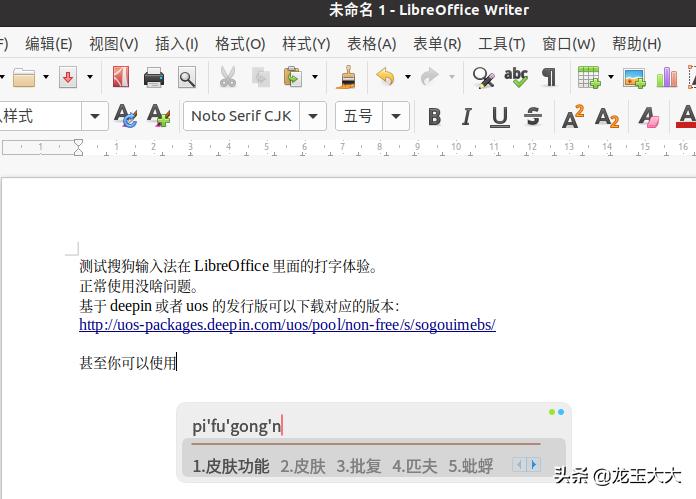696x499 pixels.
Task: Expand the Redo history dropdown arrow
Action: [451, 77]
